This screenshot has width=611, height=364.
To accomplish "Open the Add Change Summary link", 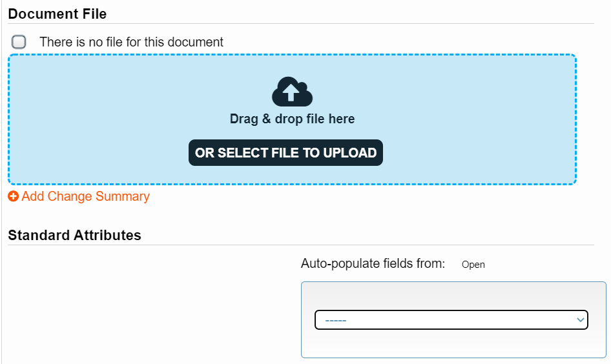I will 85,196.
